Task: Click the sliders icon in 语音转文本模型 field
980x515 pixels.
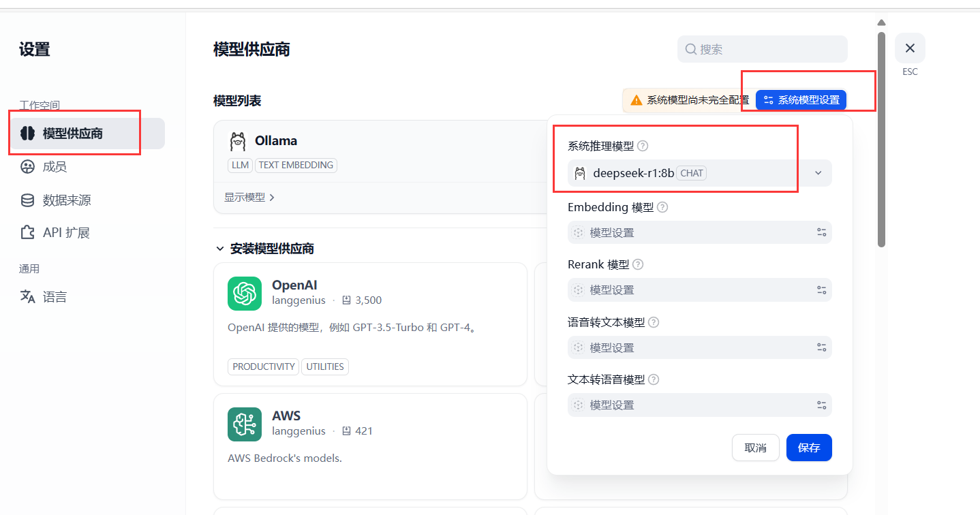Action: (821, 347)
